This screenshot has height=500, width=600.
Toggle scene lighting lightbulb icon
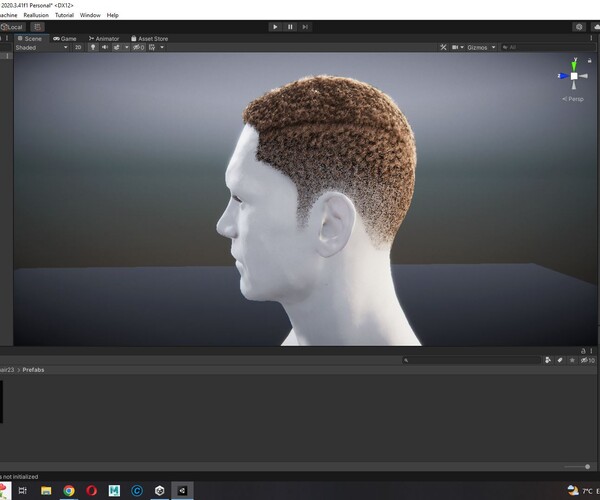[93, 47]
